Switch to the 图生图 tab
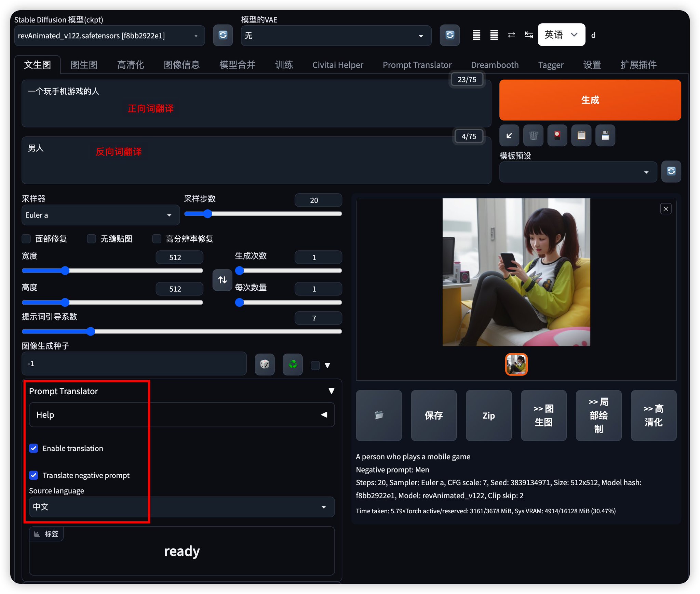 point(84,65)
